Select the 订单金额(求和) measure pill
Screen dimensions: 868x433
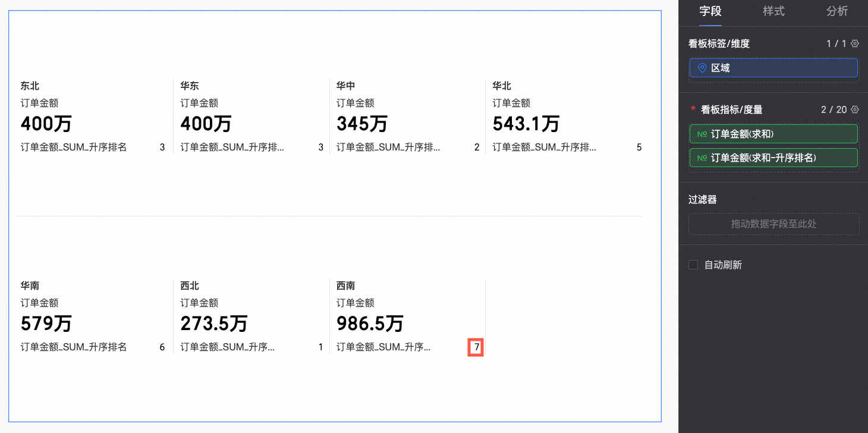(773, 134)
